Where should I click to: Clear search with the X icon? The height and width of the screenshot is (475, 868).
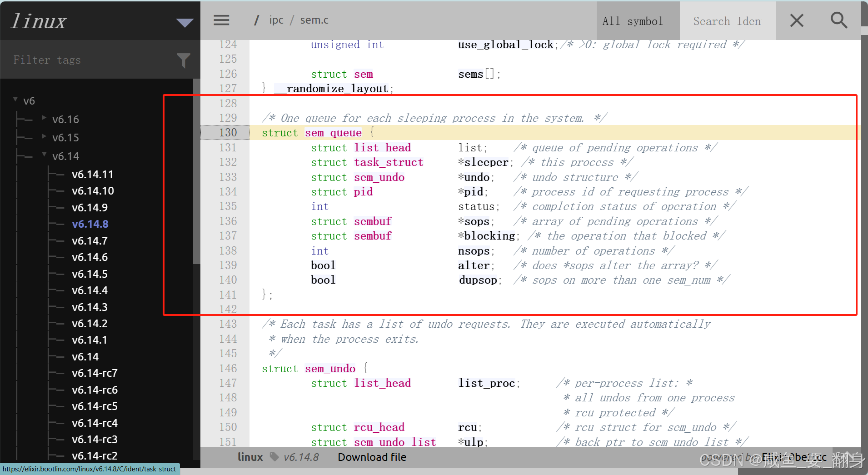(797, 20)
